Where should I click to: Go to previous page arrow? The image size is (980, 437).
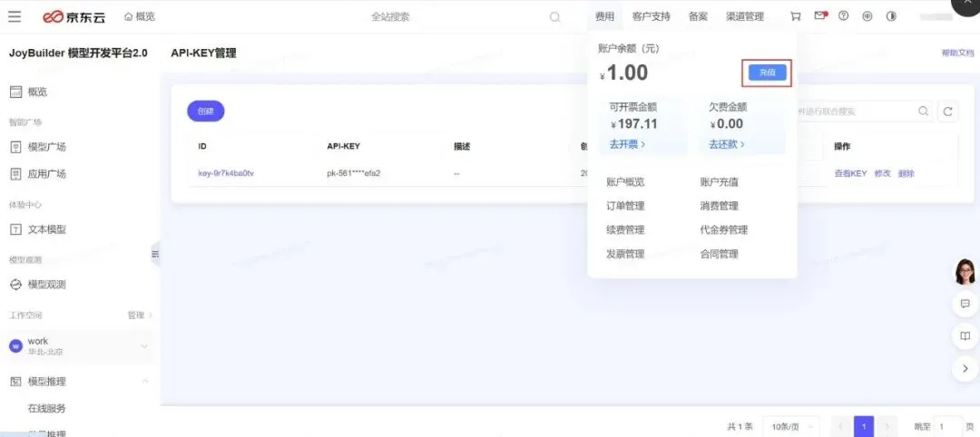(x=839, y=427)
